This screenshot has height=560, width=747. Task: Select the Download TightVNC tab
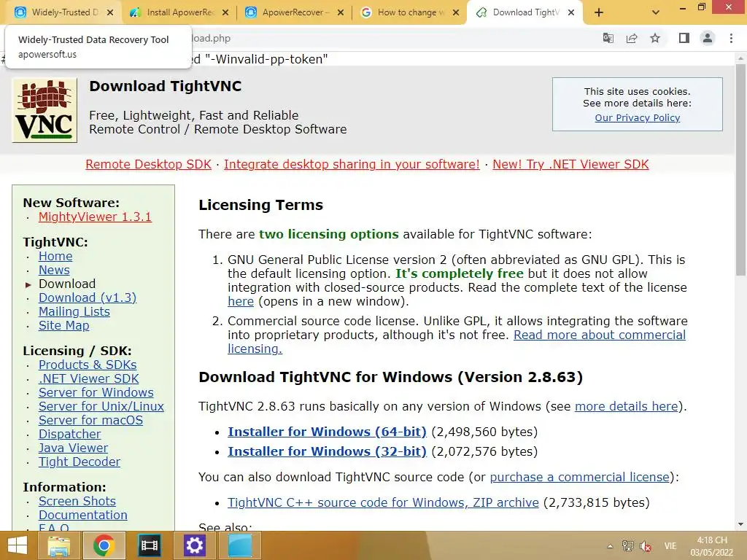pyautogui.click(x=524, y=12)
